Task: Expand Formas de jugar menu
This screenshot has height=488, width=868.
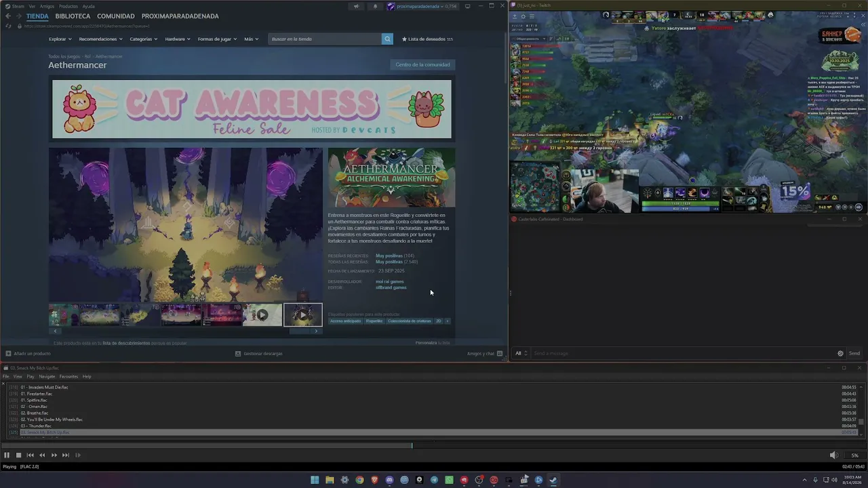Action: tap(217, 39)
